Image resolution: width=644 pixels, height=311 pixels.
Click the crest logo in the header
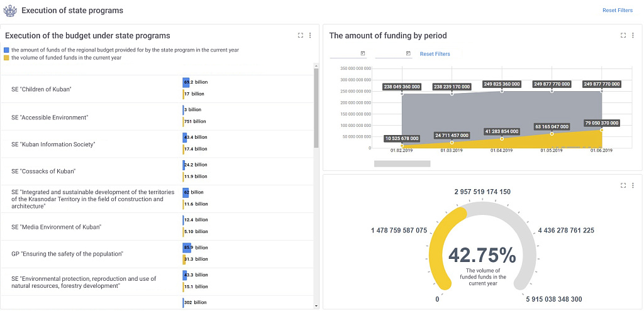point(9,10)
